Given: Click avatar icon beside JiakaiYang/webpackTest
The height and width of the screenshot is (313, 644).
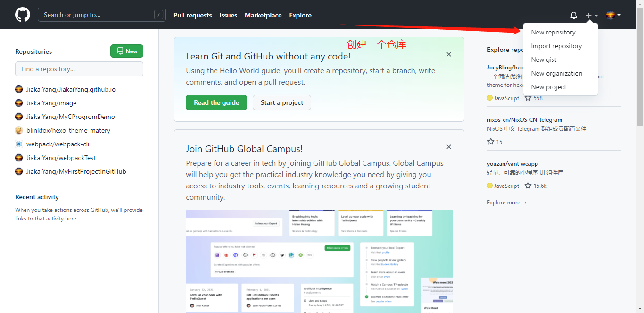Looking at the screenshot, I should pyautogui.click(x=19, y=158).
